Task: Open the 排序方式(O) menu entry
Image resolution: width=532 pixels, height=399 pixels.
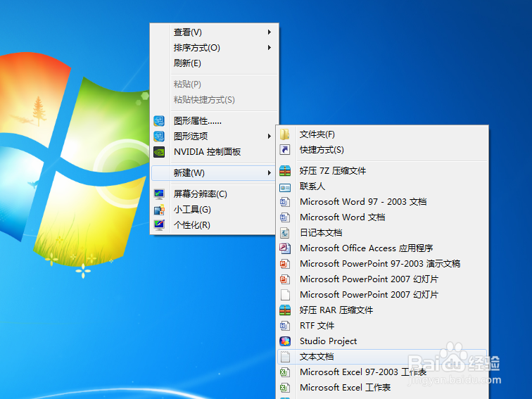Action: pos(214,48)
